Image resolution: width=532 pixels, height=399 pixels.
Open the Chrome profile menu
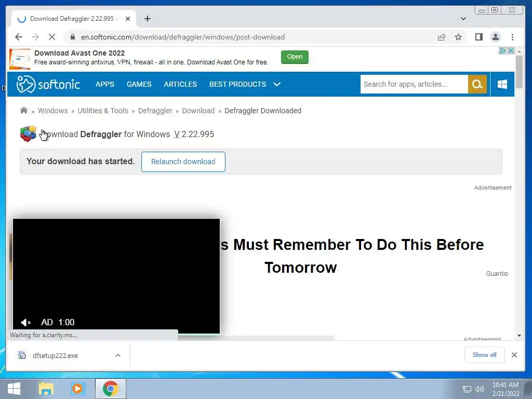point(495,37)
